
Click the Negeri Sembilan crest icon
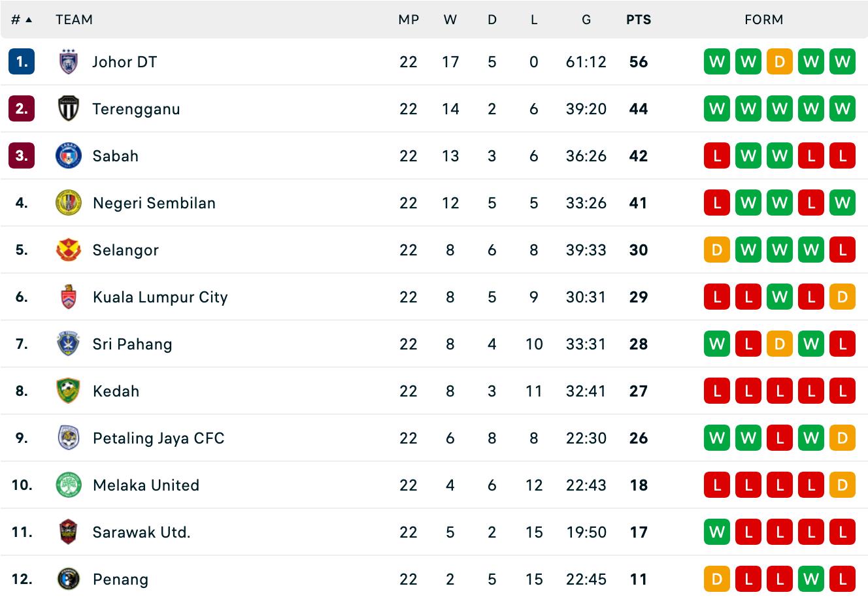[68, 203]
